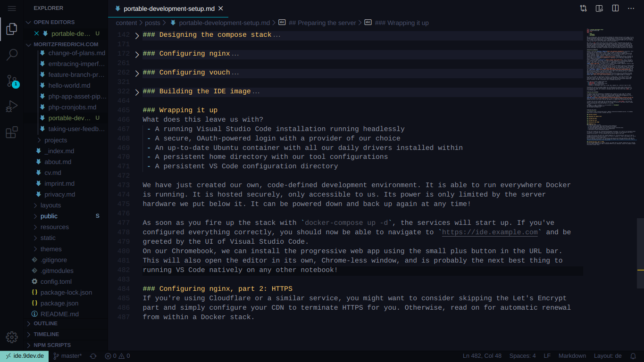Change indentation via Spaces: 4
Viewport: 644px width, 362px height.
(x=522, y=356)
